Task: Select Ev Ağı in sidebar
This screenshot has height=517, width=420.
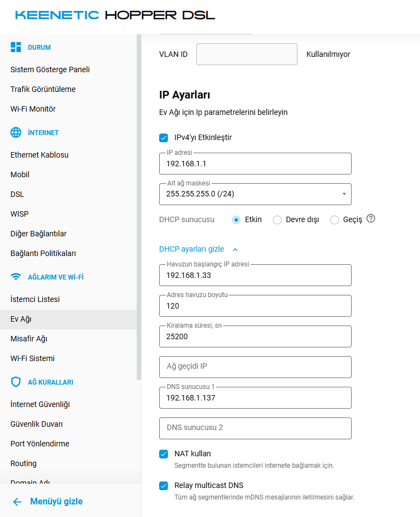Action: (68, 319)
